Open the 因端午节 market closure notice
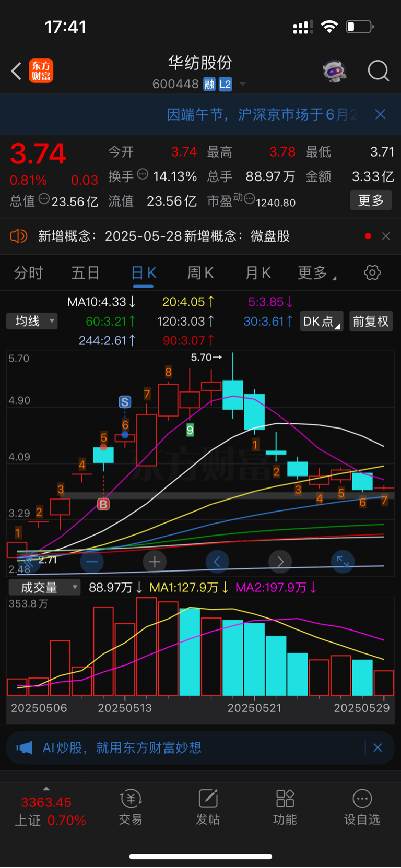 262,114
